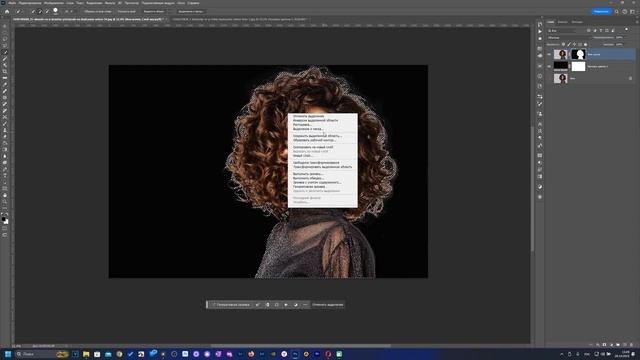Open the Файл menu

12,3
